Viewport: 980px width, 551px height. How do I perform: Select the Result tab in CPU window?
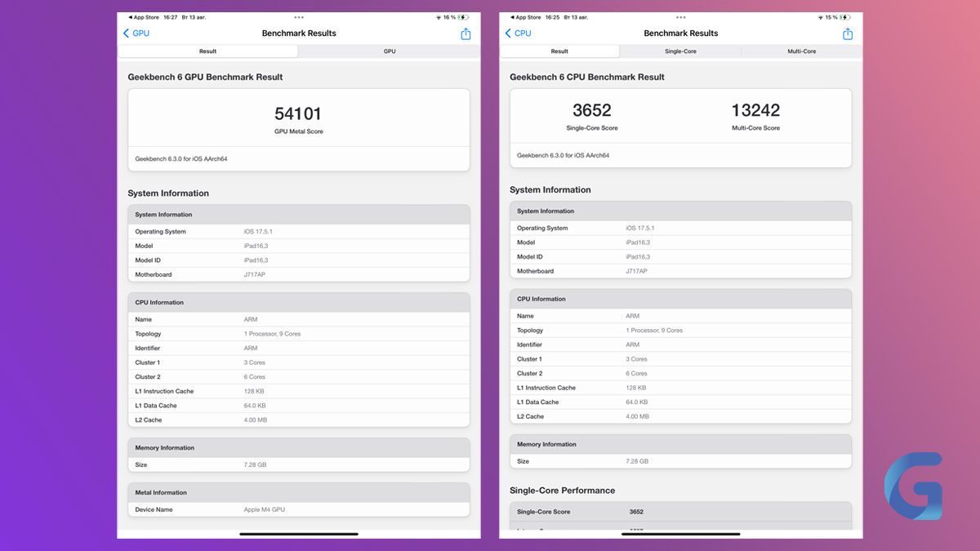559,51
